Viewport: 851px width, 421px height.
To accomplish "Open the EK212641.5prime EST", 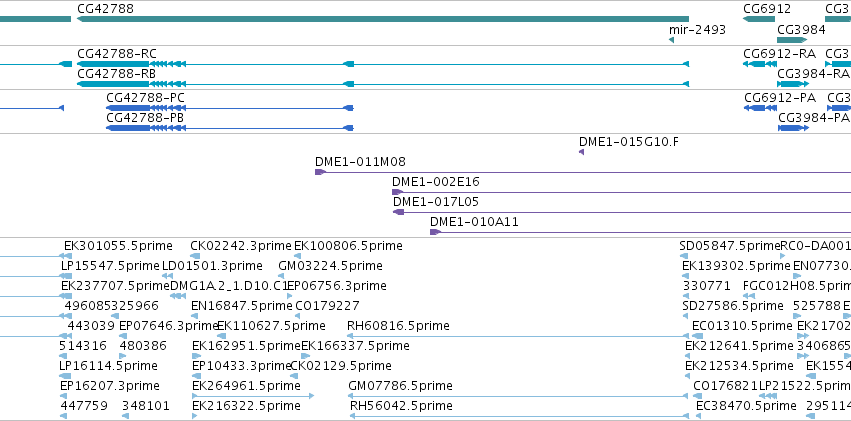I will click(688, 356).
